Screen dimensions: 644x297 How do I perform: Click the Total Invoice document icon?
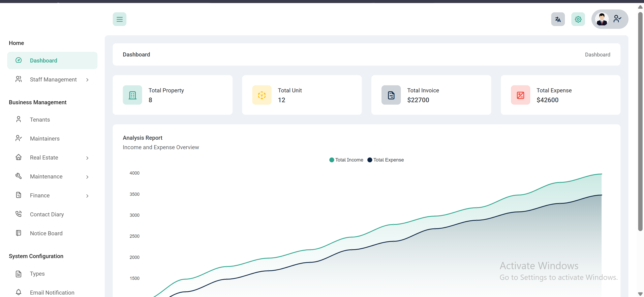391,95
